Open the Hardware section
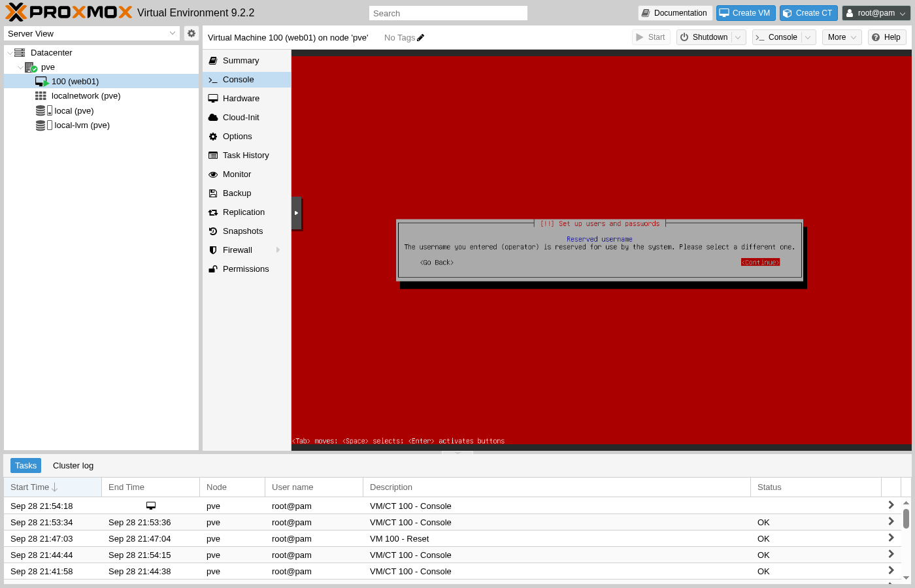915x588 pixels. [x=247, y=99]
